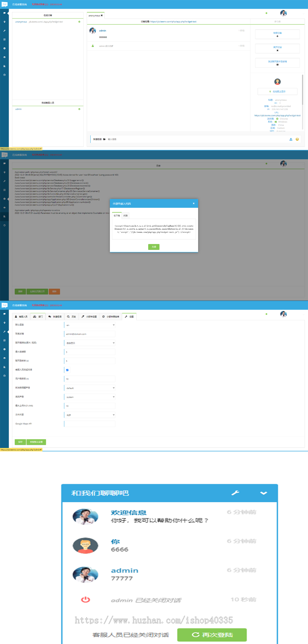Expand the system sound dropdown showing system
The height and width of the screenshot is (644, 308).
90,397
